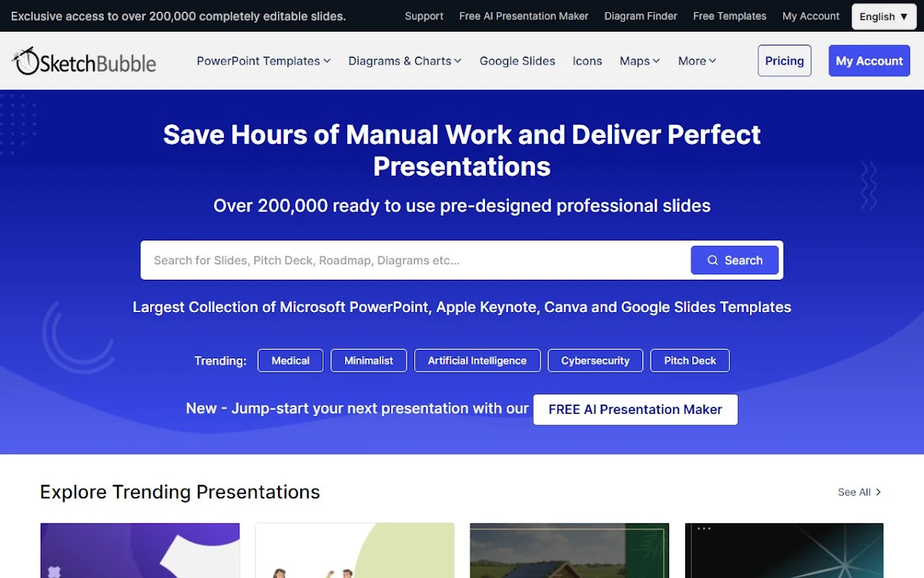Click the SketchBubble logo
924x578 pixels.
coord(84,61)
